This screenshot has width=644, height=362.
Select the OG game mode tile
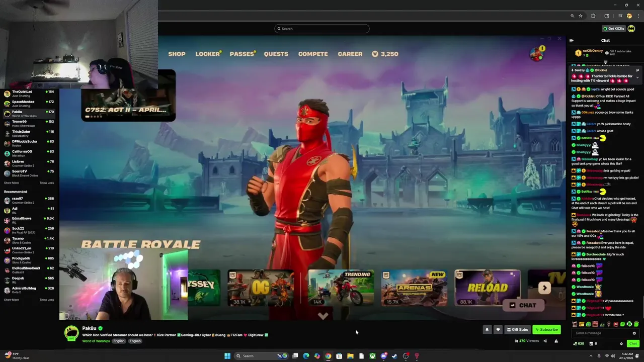(261, 288)
